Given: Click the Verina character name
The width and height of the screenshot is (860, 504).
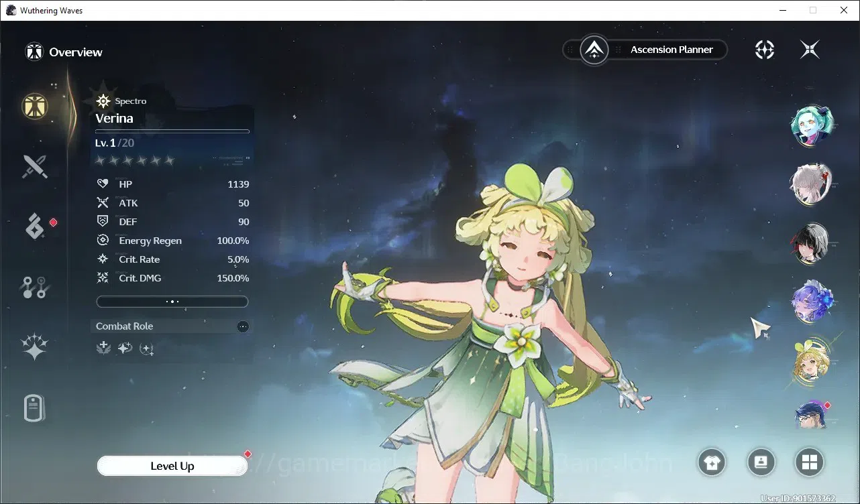Looking at the screenshot, I should pyautogui.click(x=114, y=119).
